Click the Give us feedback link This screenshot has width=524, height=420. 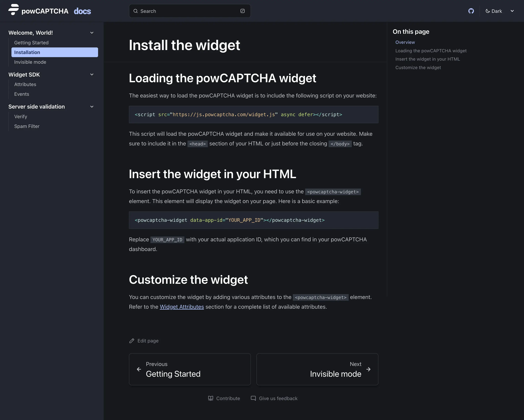tap(274, 398)
